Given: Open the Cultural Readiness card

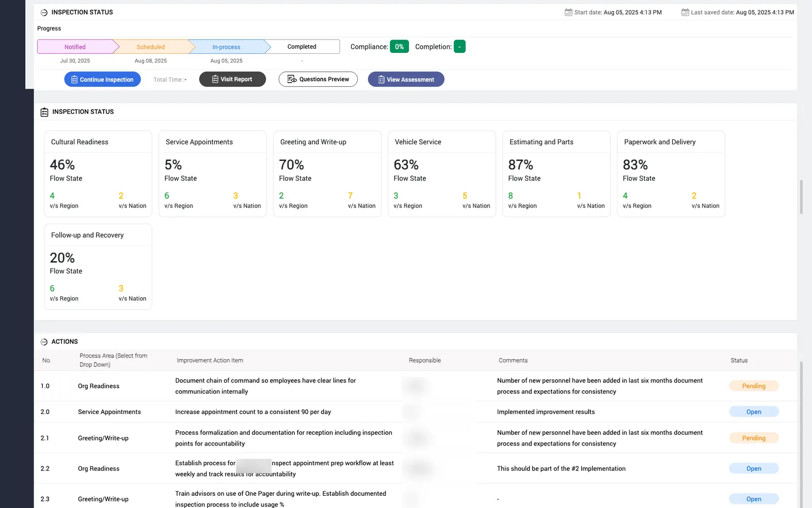Looking at the screenshot, I should pyautogui.click(x=98, y=174).
